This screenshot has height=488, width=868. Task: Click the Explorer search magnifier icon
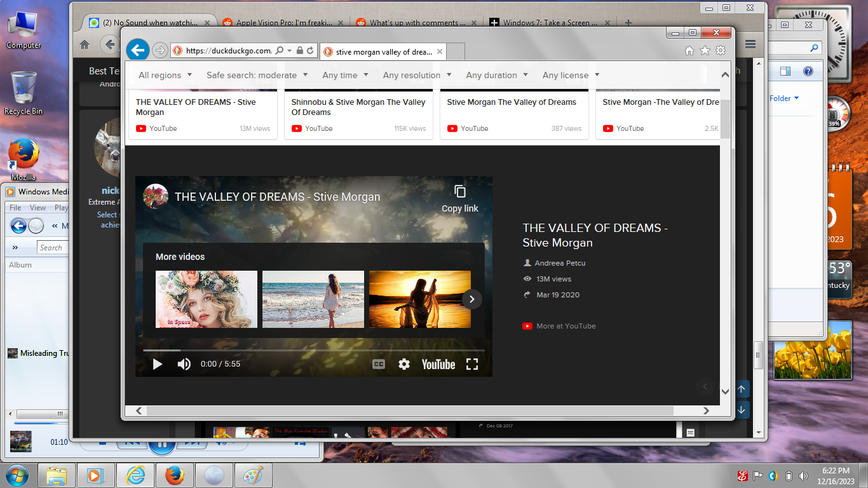click(814, 48)
